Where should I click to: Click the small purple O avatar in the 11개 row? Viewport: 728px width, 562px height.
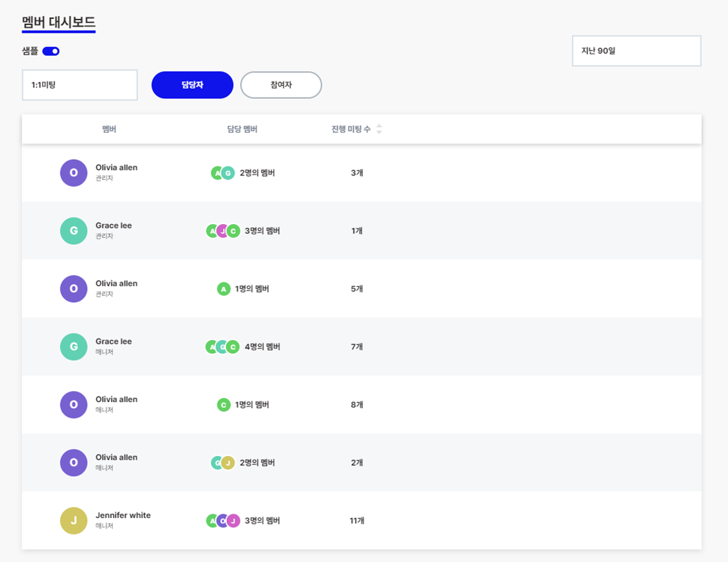click(x=222, y=521)
